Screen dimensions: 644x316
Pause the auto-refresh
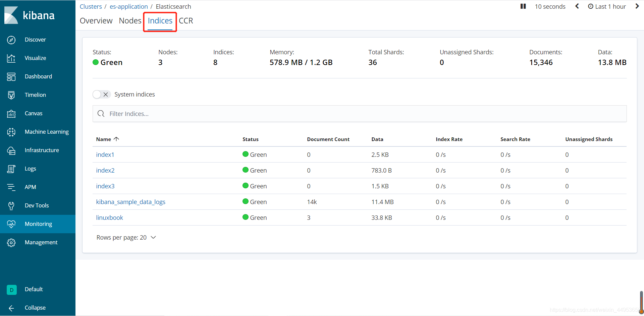point(523,6)
